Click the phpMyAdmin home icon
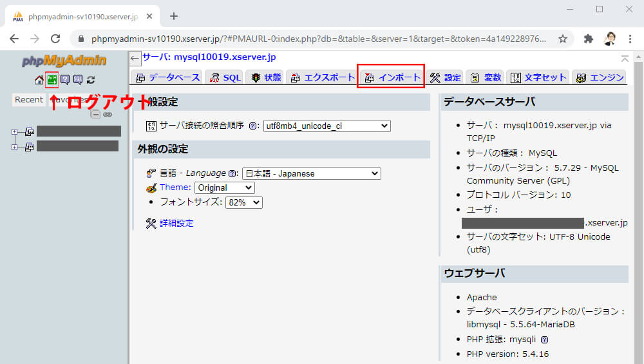 pos(39,80)
